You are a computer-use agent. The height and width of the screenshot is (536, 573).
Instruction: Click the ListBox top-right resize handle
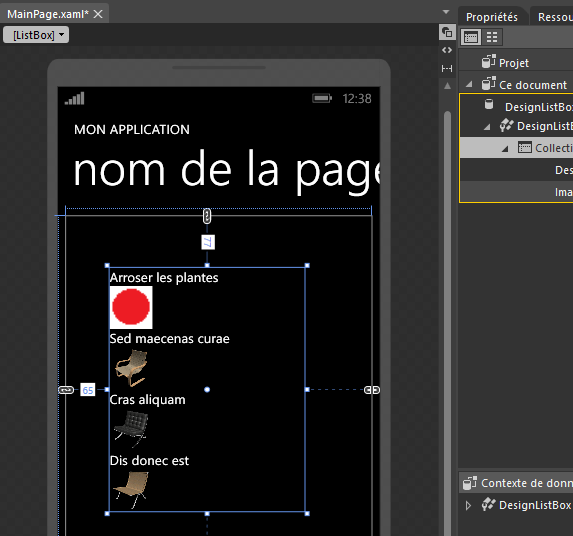(x=307, y=266)
